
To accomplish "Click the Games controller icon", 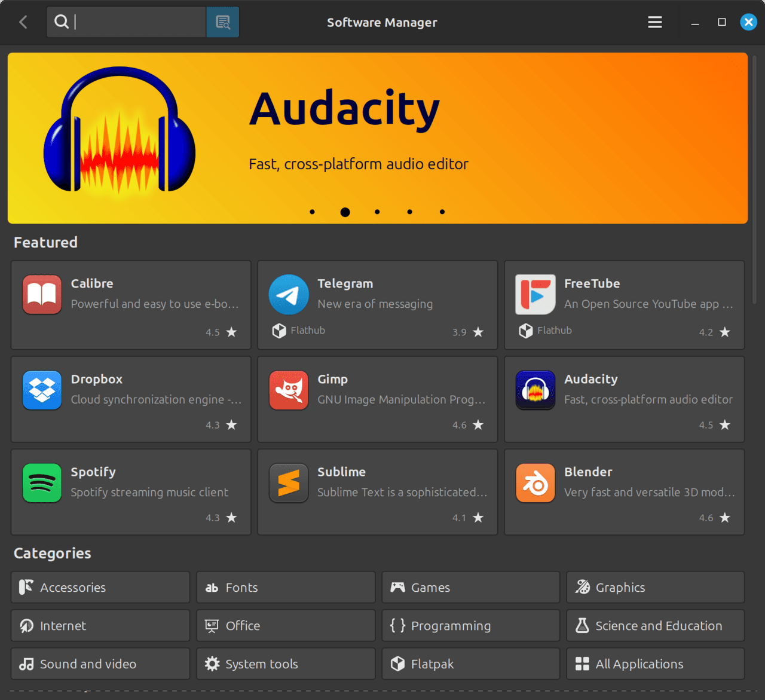I will pyautogui.click(x=397, y=587).
